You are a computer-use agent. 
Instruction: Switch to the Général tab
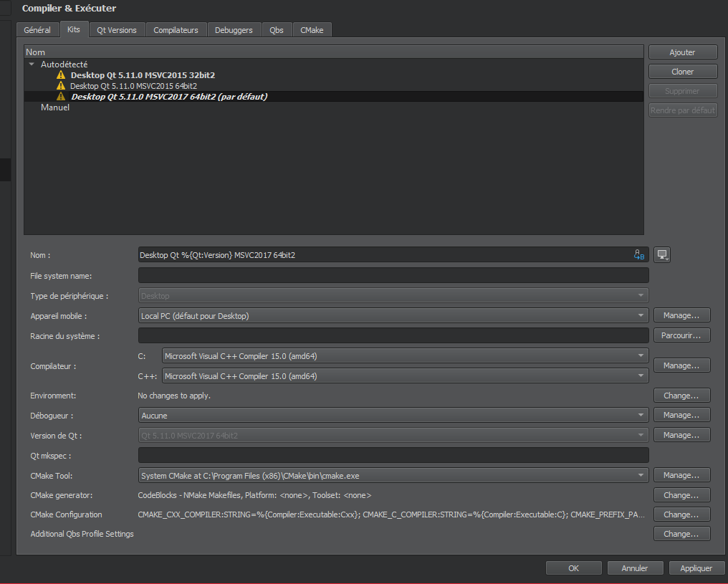tap(37, 29)
